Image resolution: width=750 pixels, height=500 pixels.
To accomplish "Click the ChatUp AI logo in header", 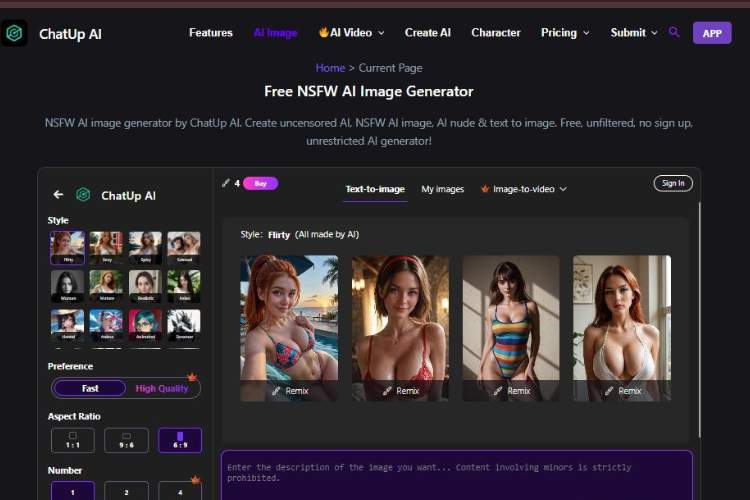I will click(14, 33).
